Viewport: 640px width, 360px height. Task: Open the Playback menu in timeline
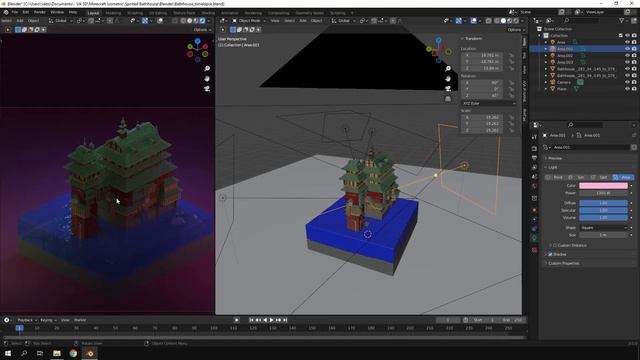point(27,320)
